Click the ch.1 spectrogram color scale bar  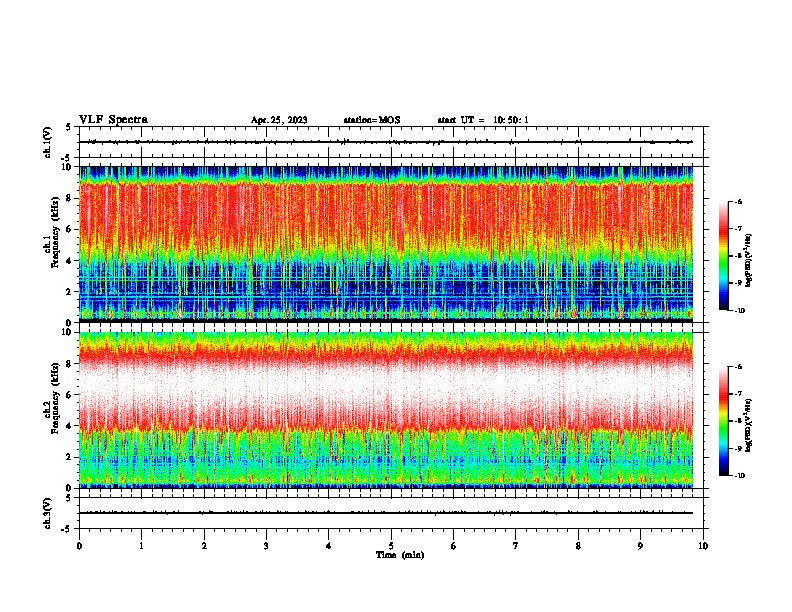click(723, 256)
